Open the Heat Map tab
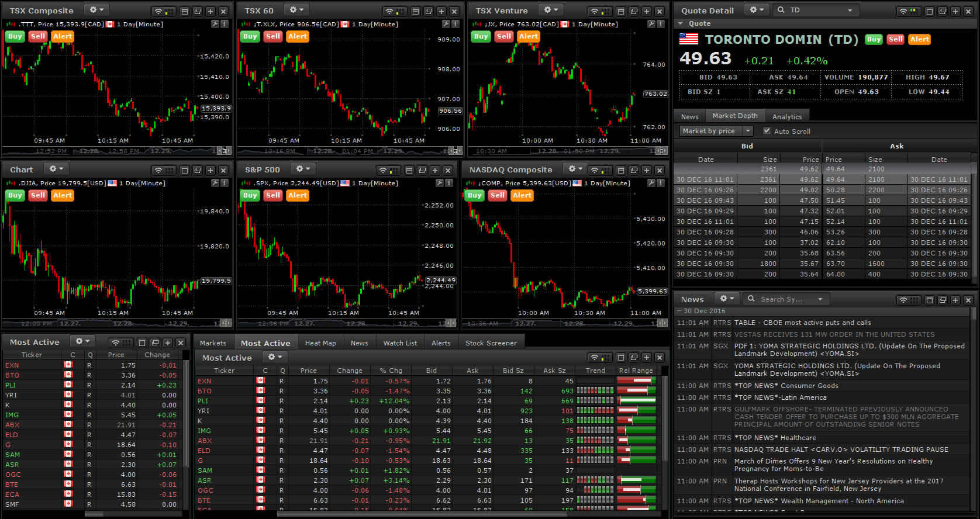980x519 pixels. coord(320,343)
